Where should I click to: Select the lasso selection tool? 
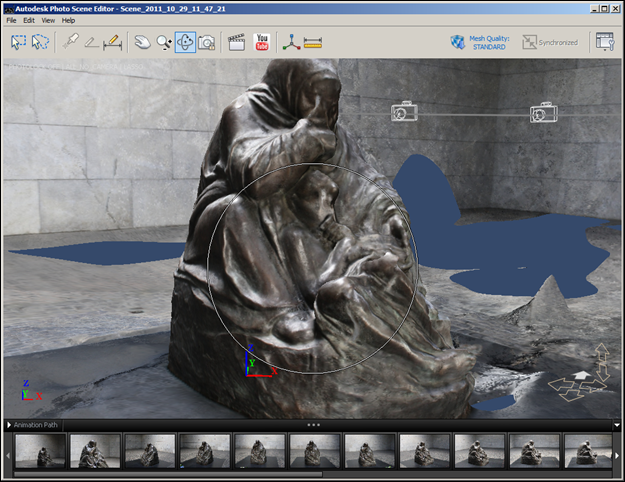(40, 42)
